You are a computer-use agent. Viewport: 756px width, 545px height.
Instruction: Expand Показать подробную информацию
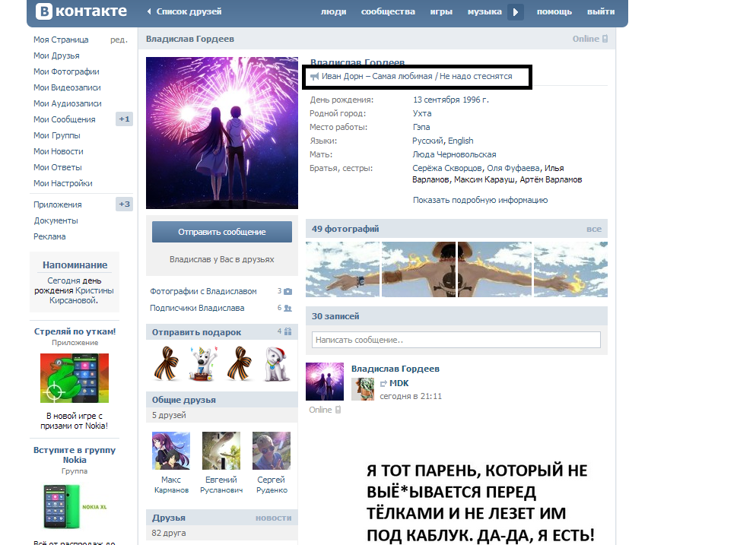pos(480,200)
